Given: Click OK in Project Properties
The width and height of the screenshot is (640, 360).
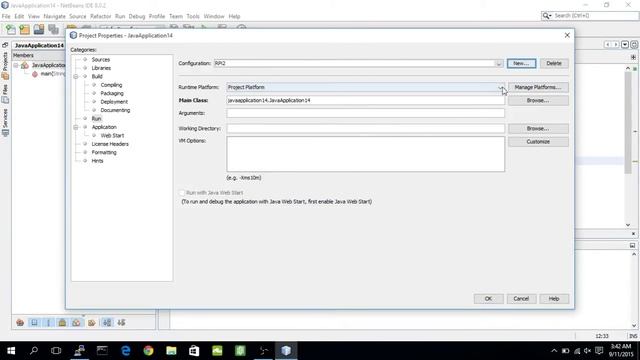Looking at the screenshot, I should (x=489, y=299).
